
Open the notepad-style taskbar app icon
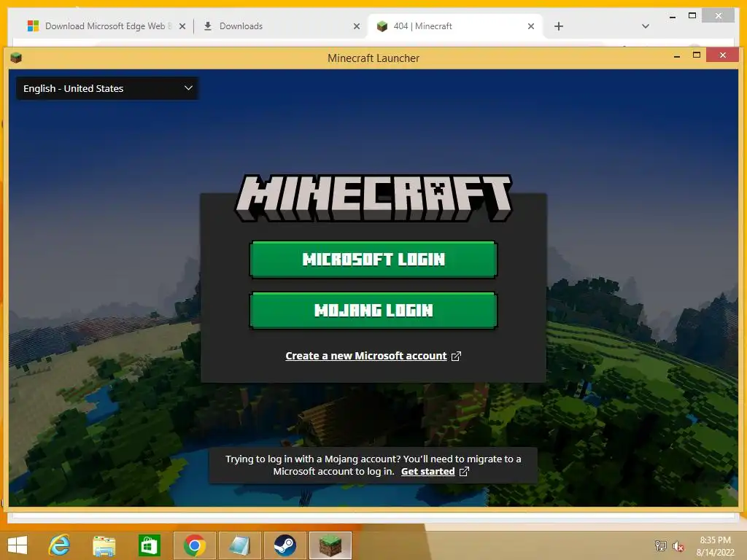(x=239, y=545)
